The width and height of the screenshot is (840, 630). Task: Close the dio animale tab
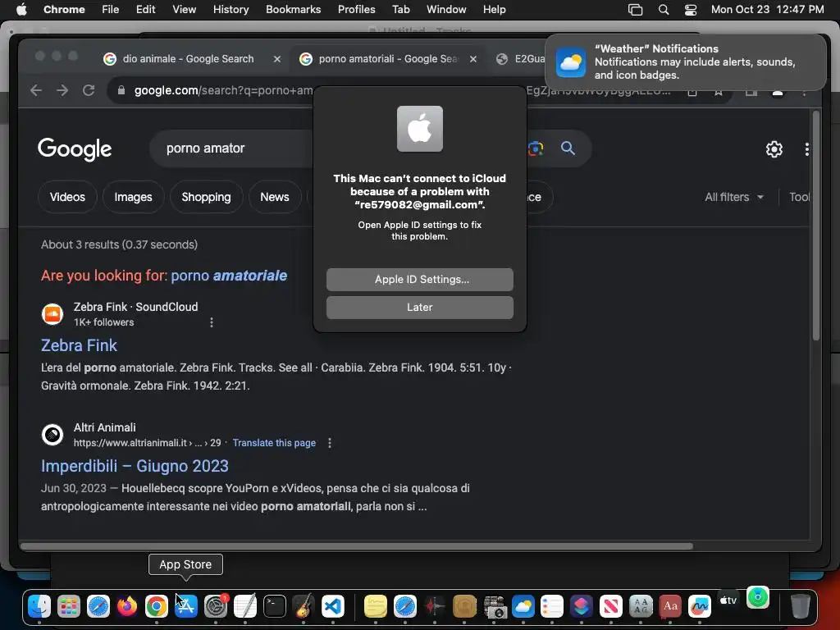pos(277,59)
